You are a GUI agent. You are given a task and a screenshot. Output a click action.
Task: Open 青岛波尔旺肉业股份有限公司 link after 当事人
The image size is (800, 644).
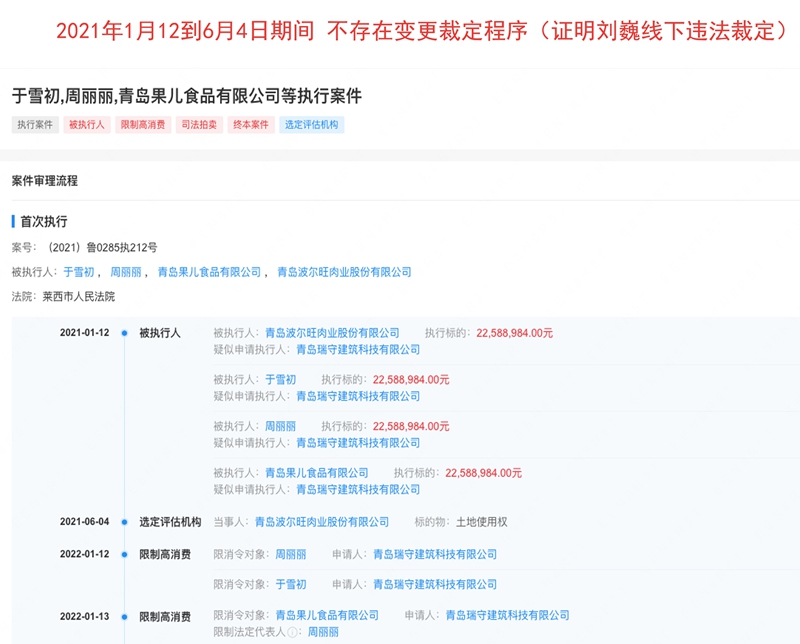322,522
